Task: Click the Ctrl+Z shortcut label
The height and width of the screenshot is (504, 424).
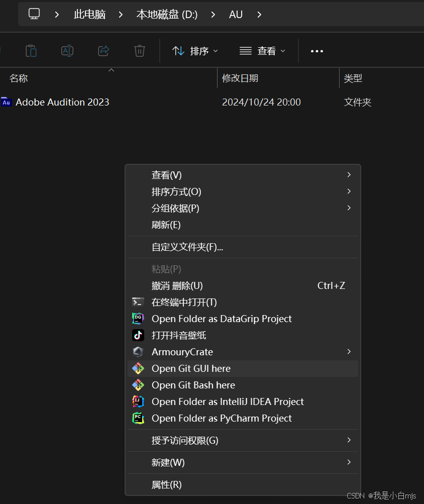Action: point(331,285)
